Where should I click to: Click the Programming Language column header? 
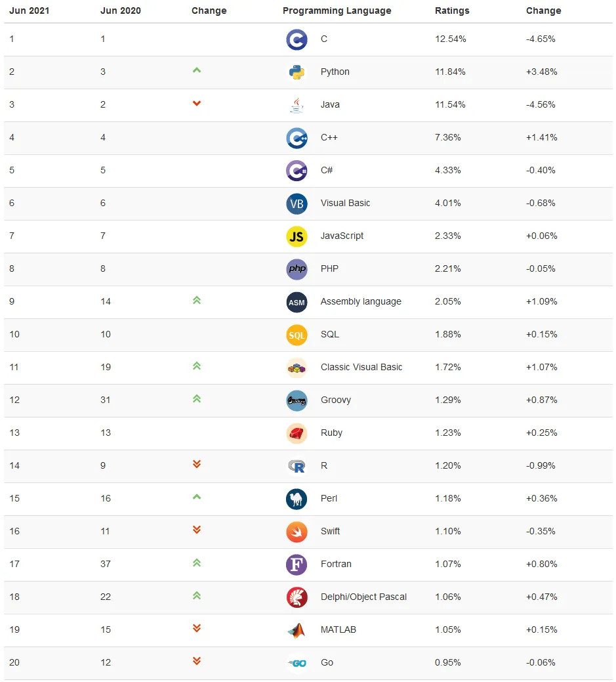[x=337, y=11]
